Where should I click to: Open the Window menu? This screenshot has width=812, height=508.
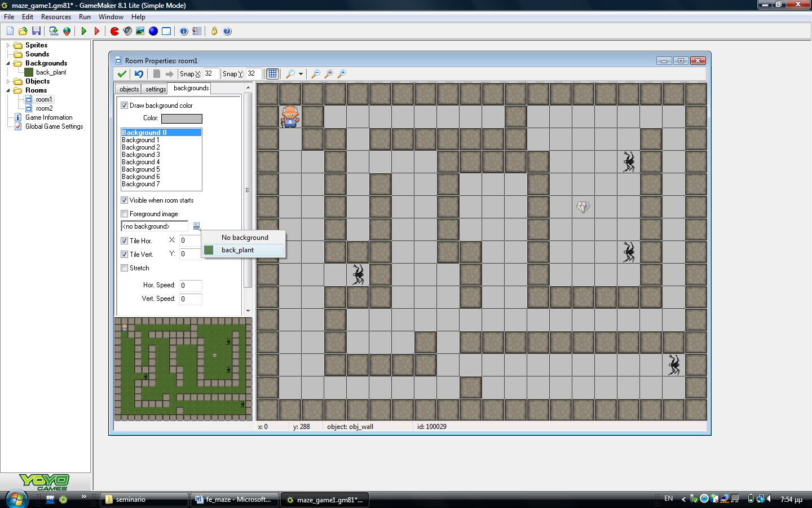pos(111,17)
